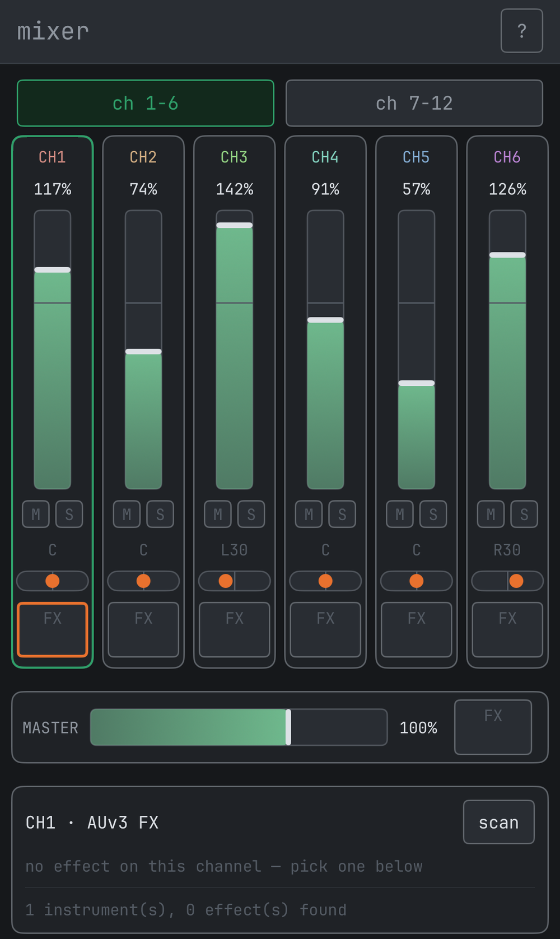Select the CH1 channel label

click(x=52, y=157)
